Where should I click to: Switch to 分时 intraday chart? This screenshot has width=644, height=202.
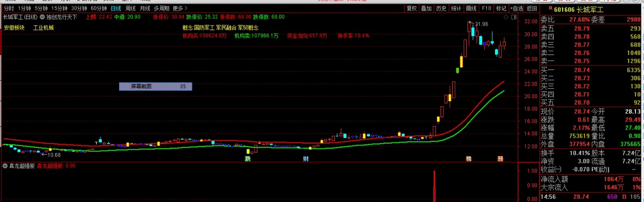point(9,8)
